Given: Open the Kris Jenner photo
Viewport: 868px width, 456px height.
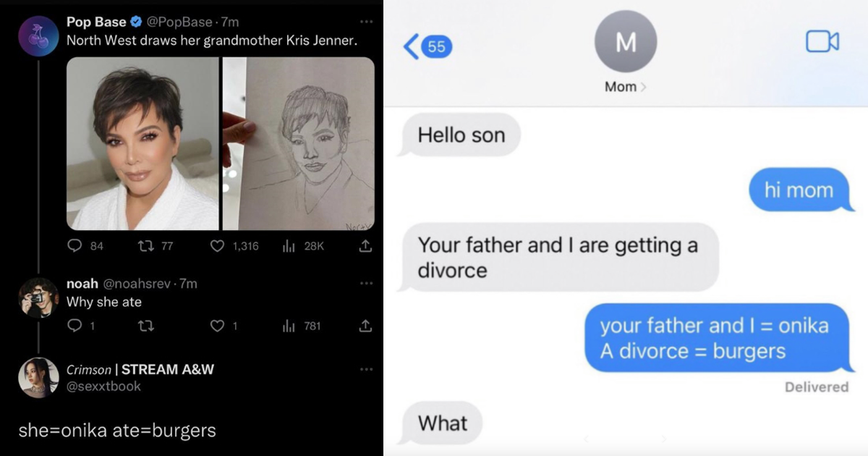Looking at the screenshot, I should (142, 143).
